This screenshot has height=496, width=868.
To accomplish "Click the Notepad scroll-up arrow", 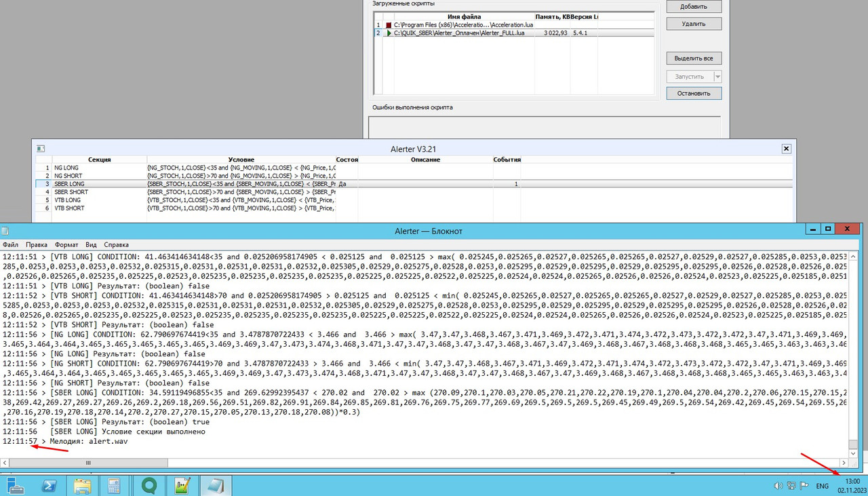I will 854,256.
